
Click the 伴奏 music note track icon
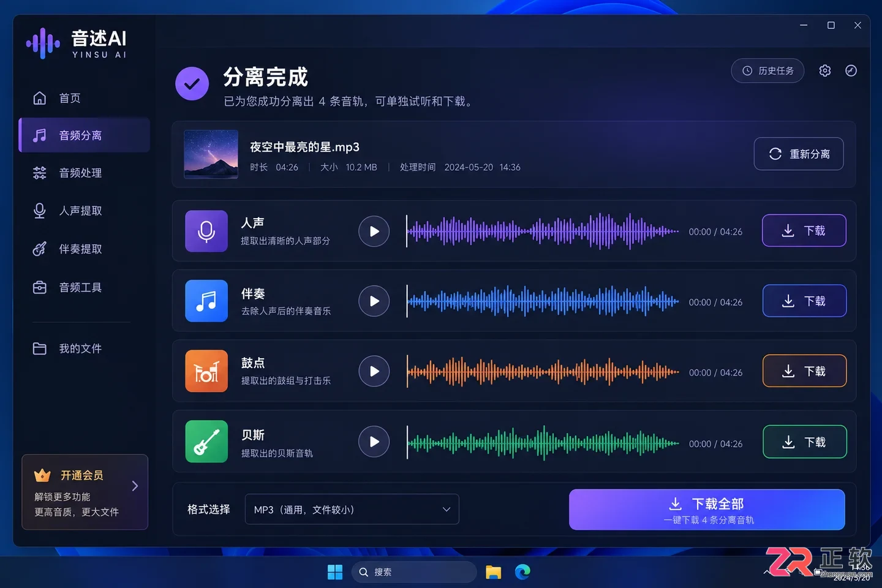coord(206,301)
